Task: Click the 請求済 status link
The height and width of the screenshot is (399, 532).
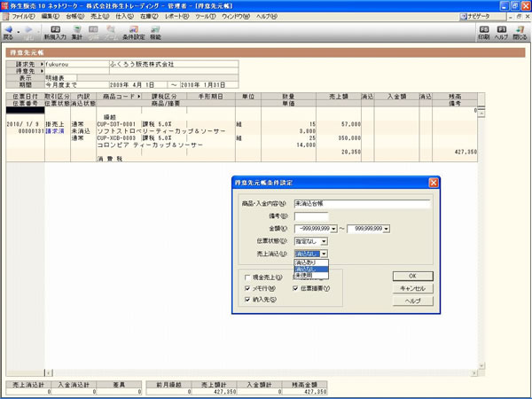Action: click(x=55, y=131)
